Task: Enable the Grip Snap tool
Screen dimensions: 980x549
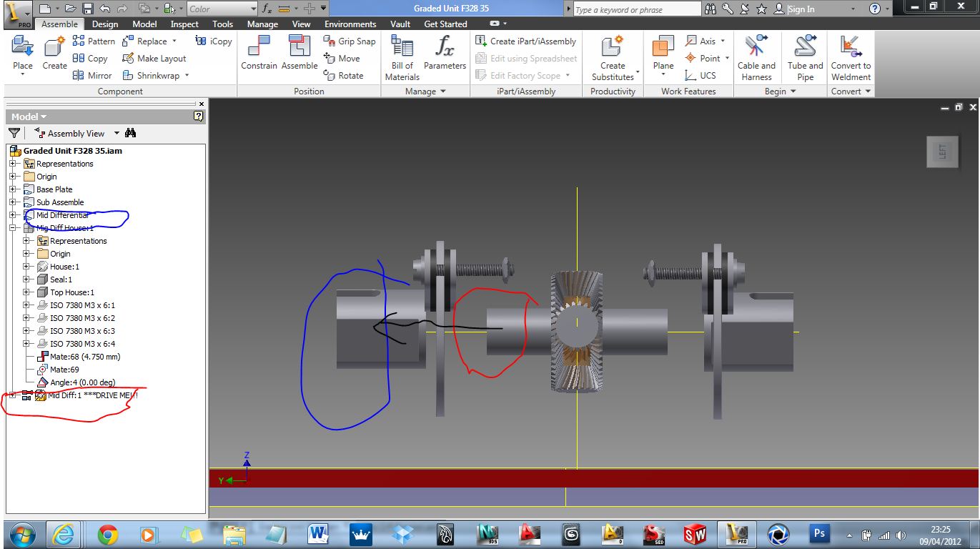Action: [350, 41]
